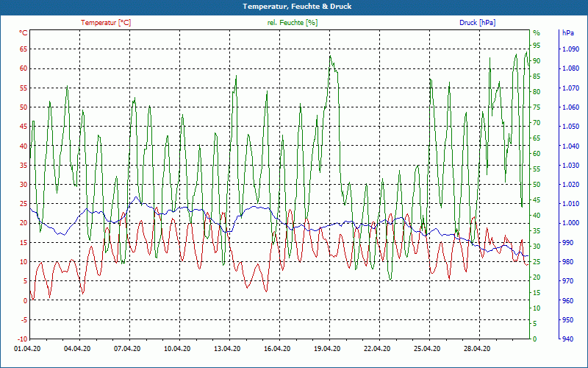Click the humidity axis value 80

tap(537, 91)
